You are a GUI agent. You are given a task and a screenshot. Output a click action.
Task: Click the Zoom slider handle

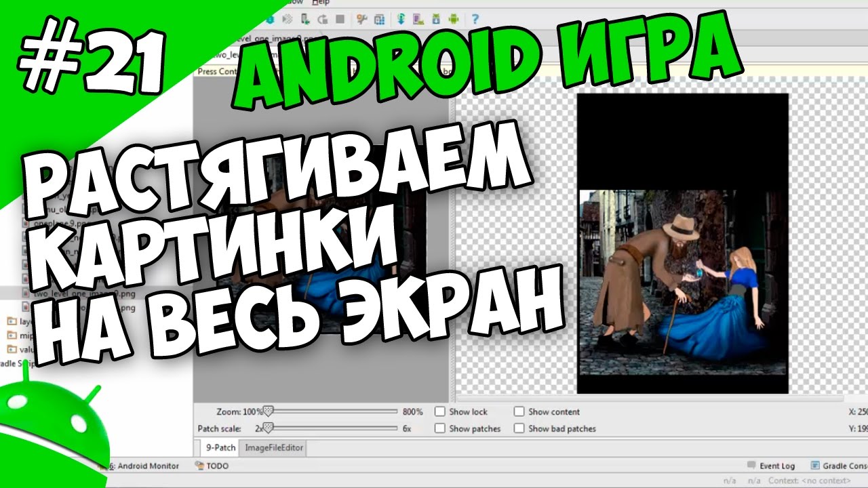[x=268, y=411]
